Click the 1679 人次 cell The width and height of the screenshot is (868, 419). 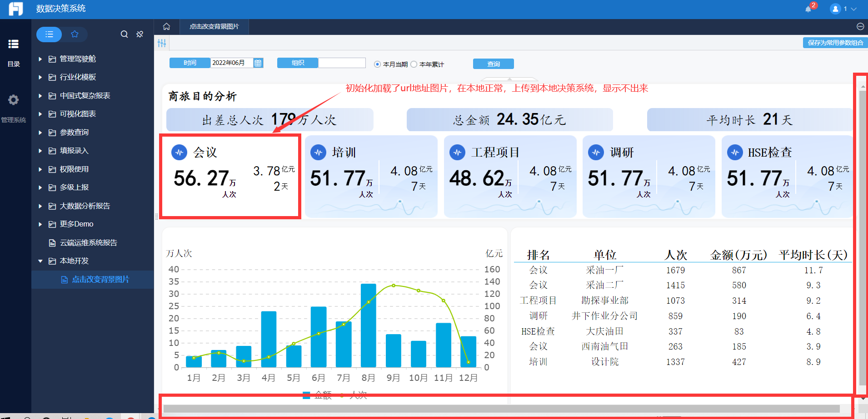tap(675, 271)
